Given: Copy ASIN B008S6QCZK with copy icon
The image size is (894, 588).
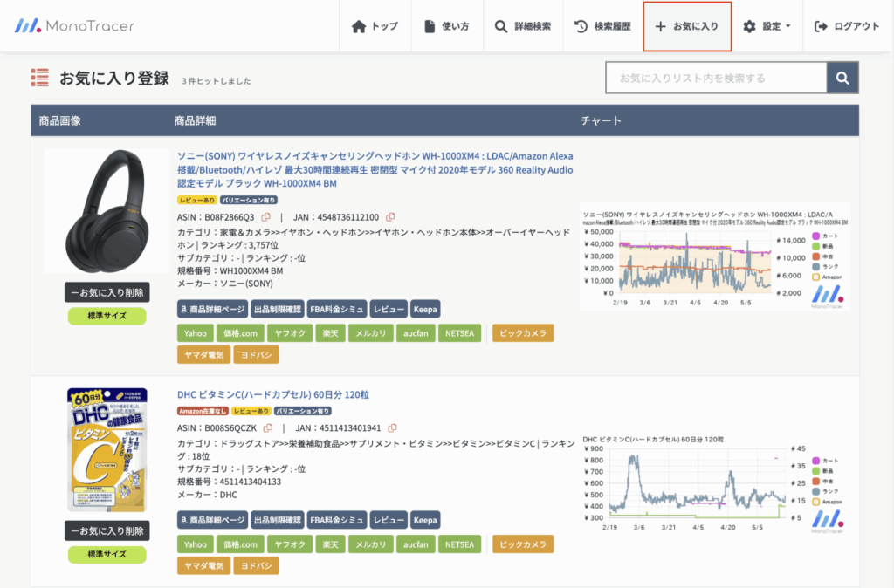Looking at the screenshot, I should point(268,427).
